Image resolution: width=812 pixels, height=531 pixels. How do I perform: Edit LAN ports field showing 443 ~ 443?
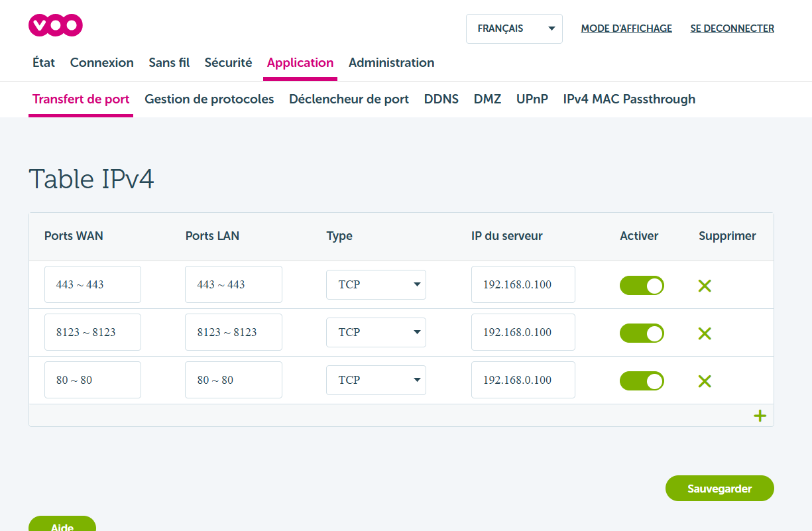coord(233,284)
